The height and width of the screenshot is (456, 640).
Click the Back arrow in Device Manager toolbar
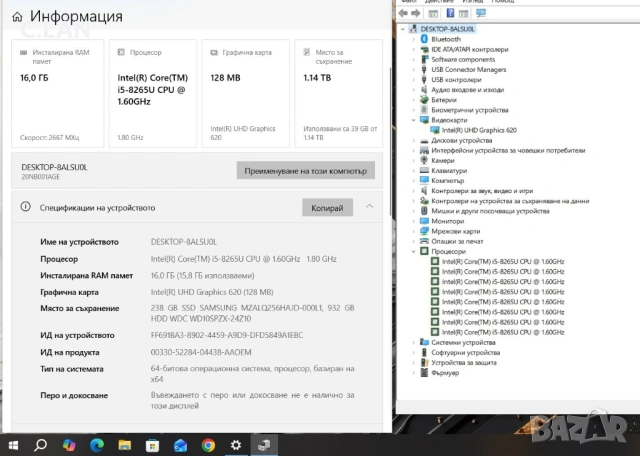coord(403,13)
